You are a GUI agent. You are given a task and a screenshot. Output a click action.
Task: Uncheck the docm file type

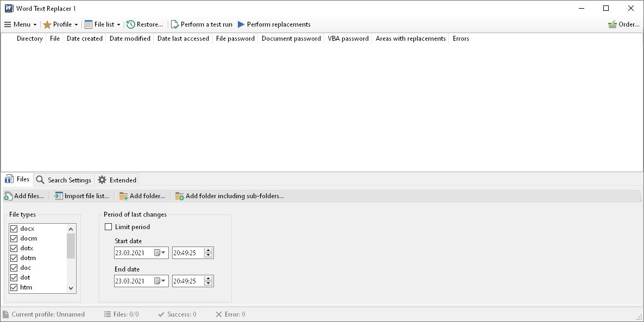[14, 238]
